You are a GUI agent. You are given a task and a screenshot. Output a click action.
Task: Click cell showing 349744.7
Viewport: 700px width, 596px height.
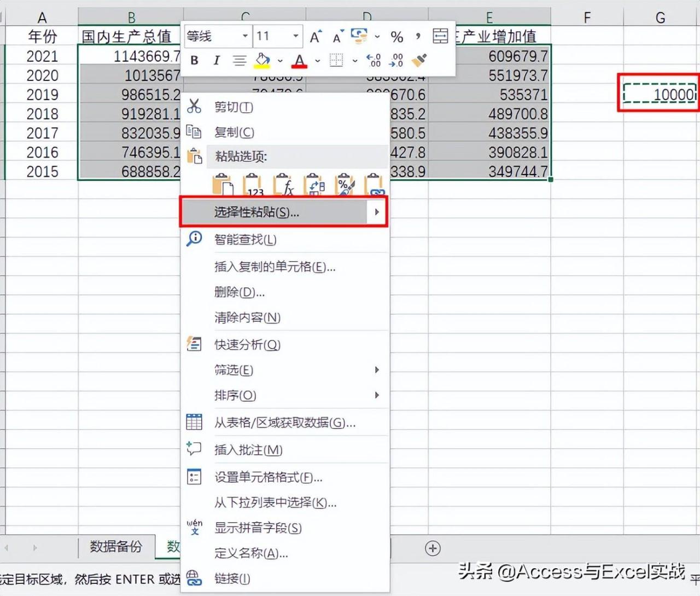(489, 171)
